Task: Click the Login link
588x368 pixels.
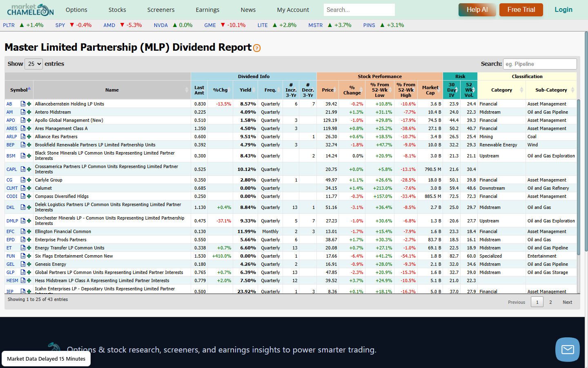Action: pos(563,10)
